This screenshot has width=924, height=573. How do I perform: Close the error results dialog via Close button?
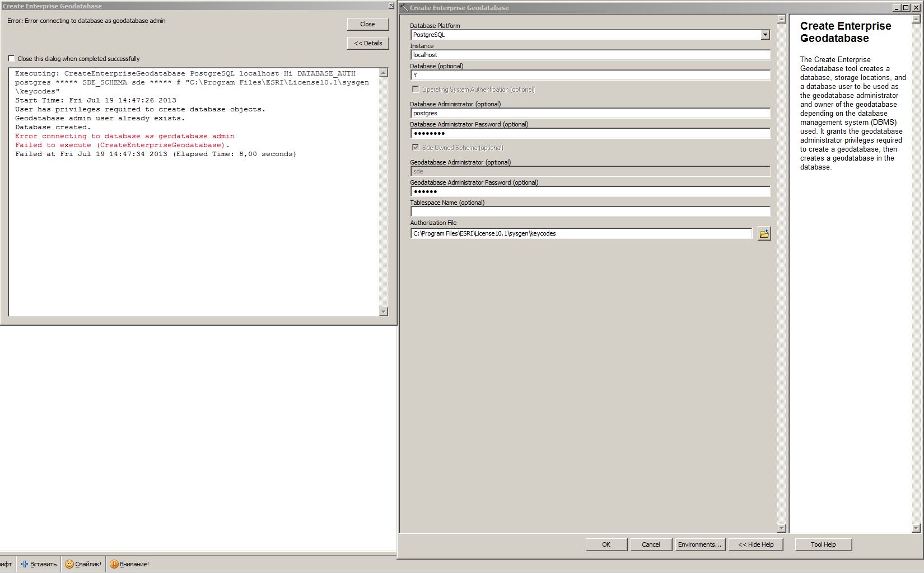click(368, 24)
